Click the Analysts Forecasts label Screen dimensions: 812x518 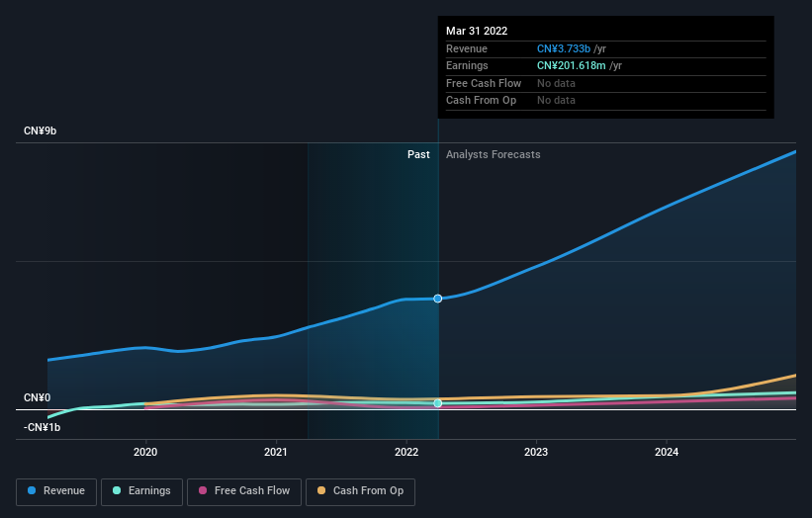point(493,154)
